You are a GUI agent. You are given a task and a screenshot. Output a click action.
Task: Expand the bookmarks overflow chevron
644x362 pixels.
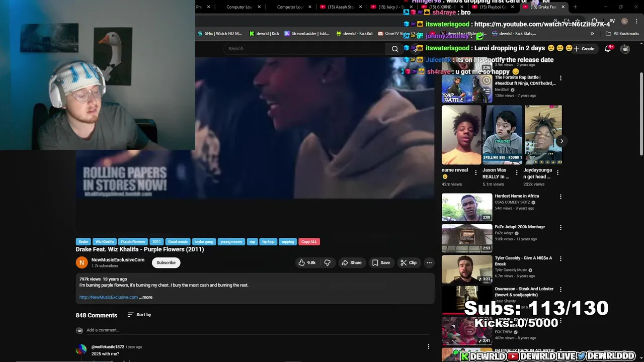592,34
